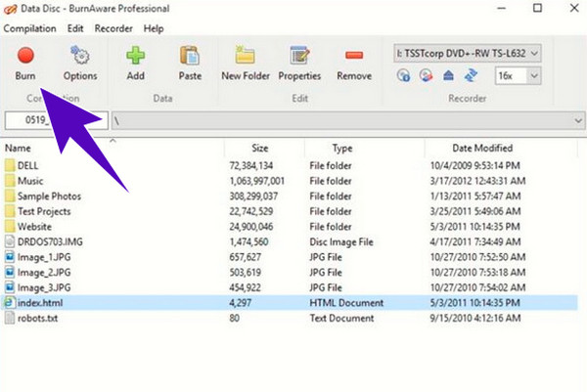Screen dimensions: 587x392
Task: Click Music size 1,063,997,001
Action: [256, 181]
